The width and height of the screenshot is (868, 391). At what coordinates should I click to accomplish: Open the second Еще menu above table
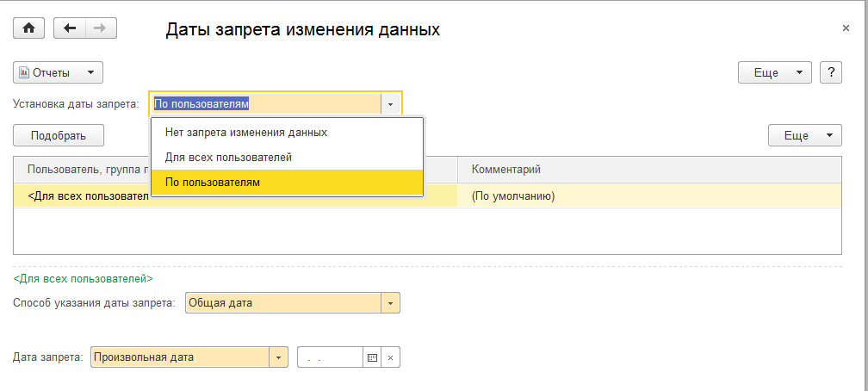pos(804,135)
